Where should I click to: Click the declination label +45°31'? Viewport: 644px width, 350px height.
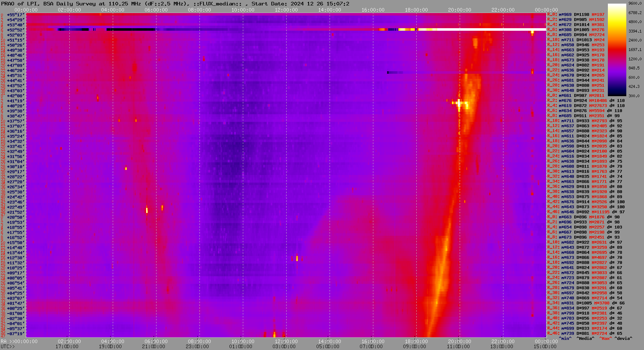15,76
